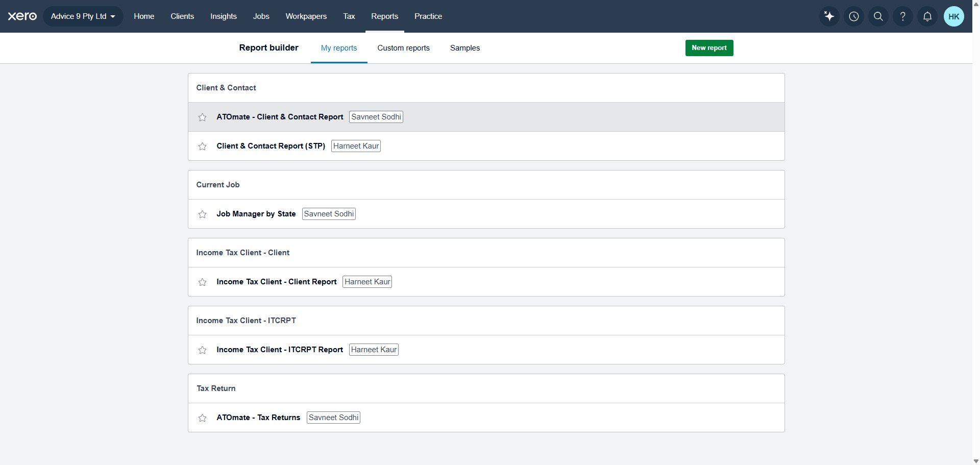Open the Practice menu
980x465 pixels.
428,16
